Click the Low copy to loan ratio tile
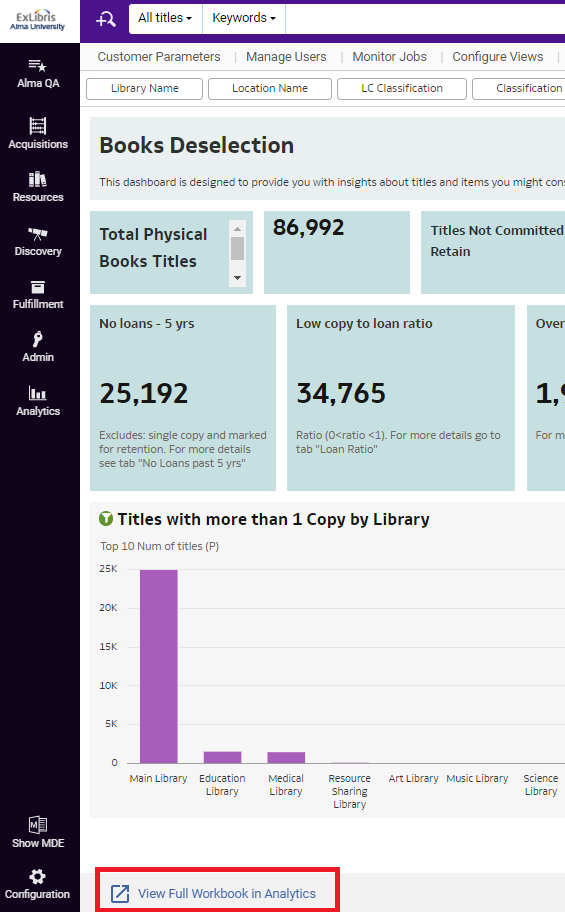The height and width of the screenshot is (912, 565). (401, 398)
